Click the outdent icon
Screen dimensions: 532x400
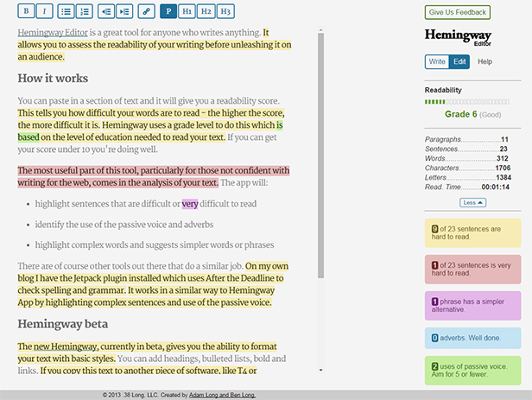[x=106, y=12]
